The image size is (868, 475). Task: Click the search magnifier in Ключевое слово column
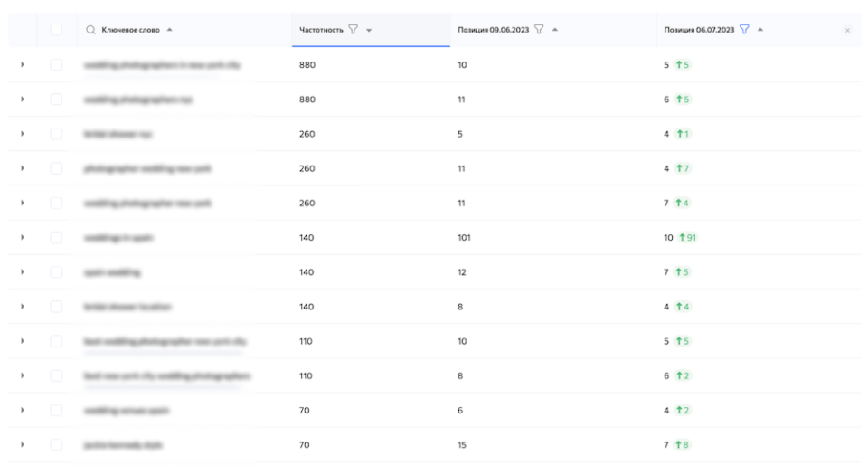pos(90,30)
